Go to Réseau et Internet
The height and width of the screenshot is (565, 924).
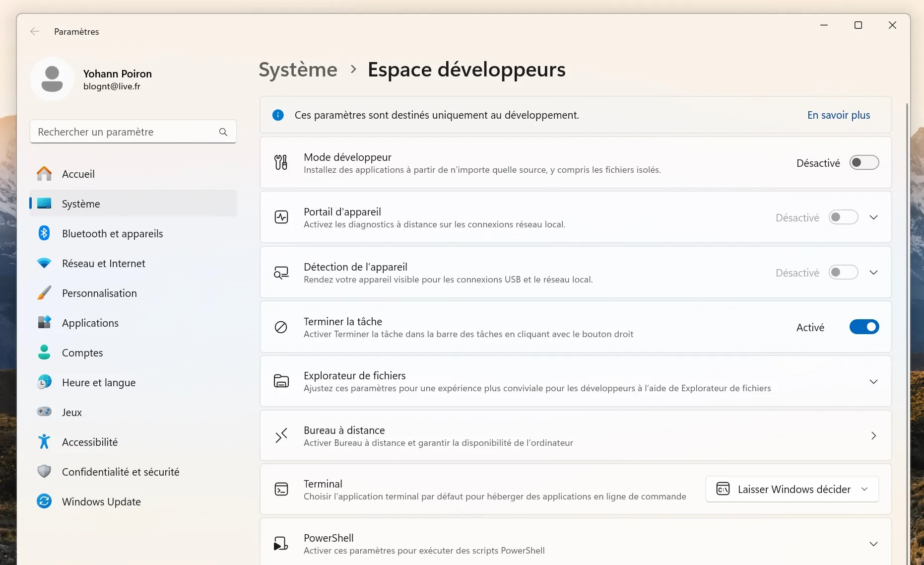133,263
